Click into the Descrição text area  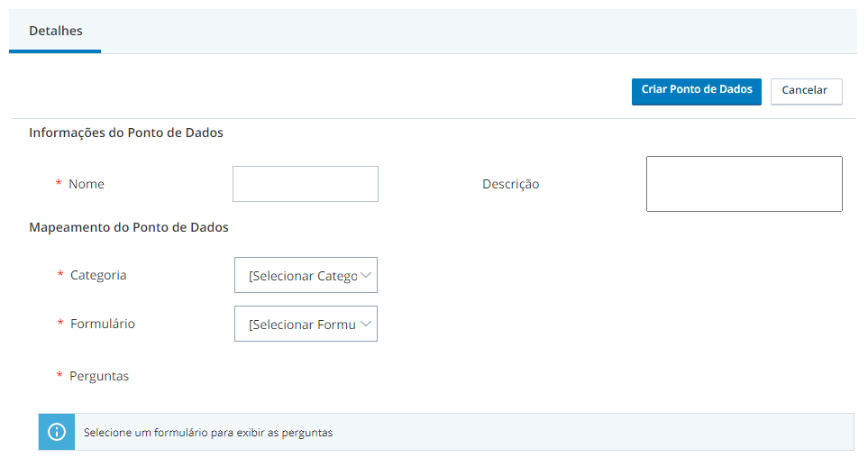(x=744, y=184)
